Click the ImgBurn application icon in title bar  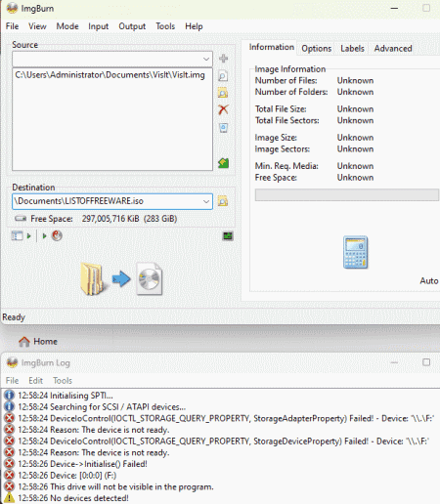12,8
